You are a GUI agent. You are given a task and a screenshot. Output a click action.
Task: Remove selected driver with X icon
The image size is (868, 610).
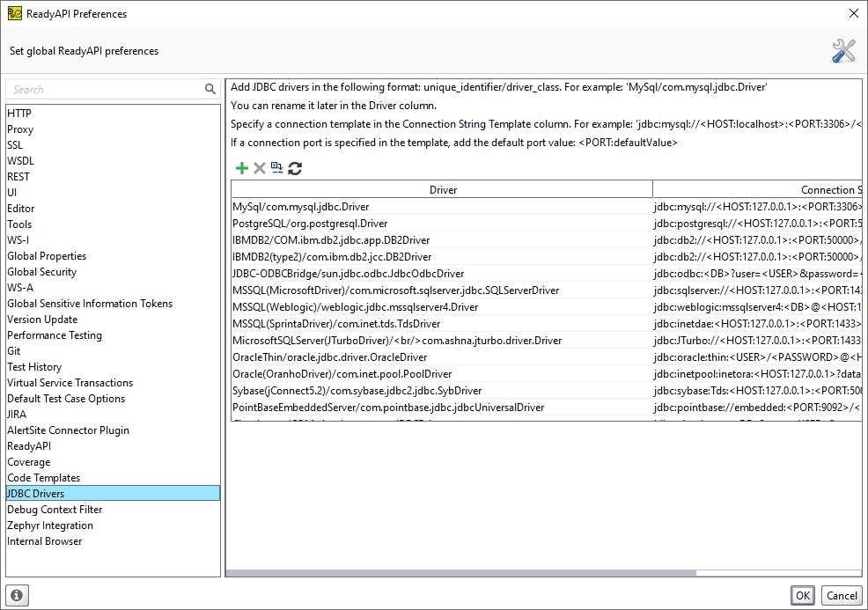(x=259, y=168)
